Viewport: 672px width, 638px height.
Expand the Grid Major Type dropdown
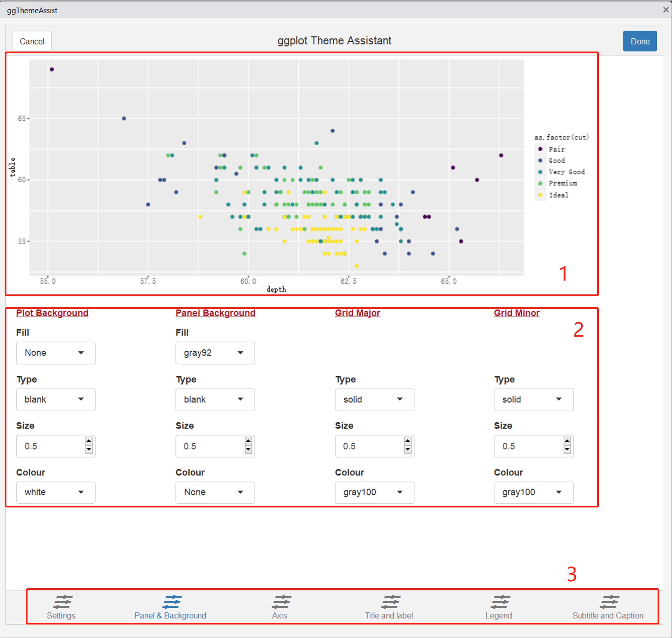point(374,400)
